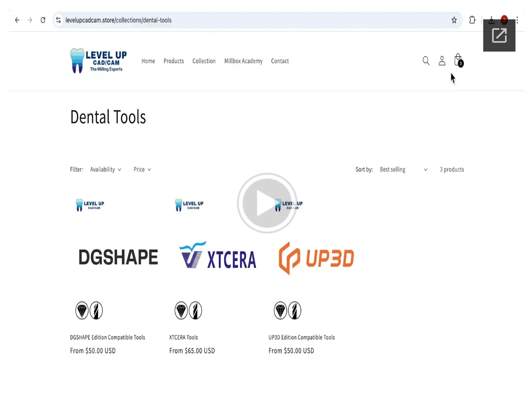
Task: Expand the Price filter dropdown
Action: 142,169
